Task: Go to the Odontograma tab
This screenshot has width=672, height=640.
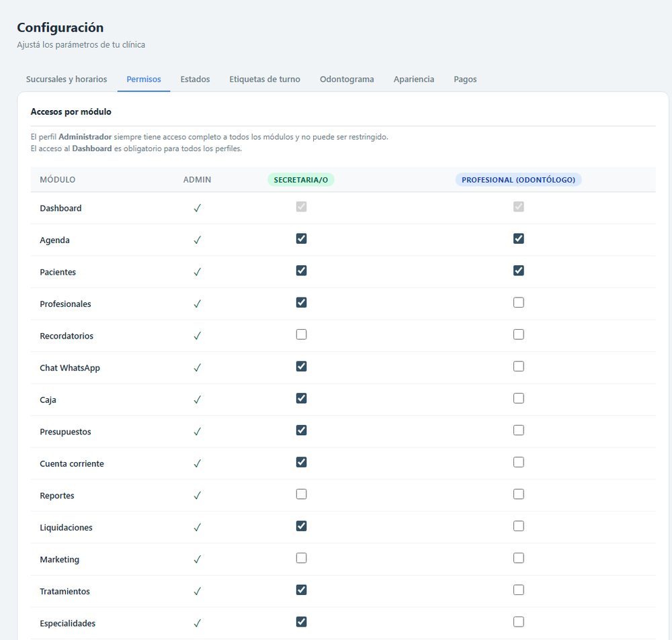Action: point(347,79)
